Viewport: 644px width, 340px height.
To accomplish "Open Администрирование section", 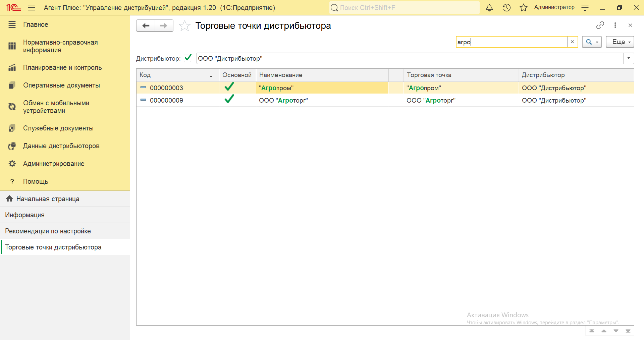I will [65, 164].
